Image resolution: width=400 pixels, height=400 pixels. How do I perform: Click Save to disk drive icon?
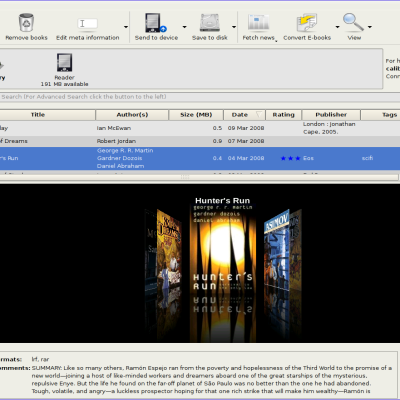(210, 23)
